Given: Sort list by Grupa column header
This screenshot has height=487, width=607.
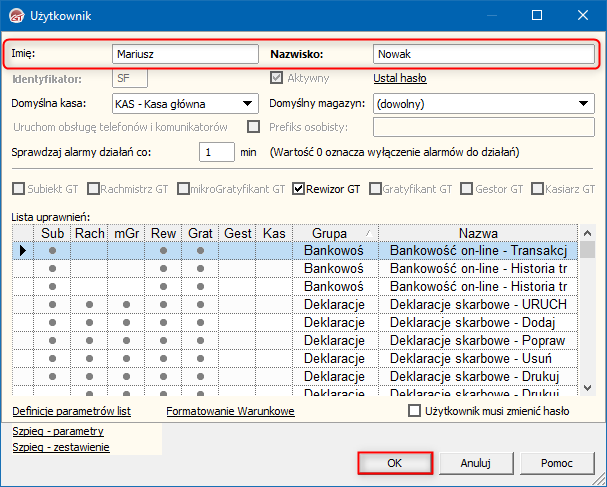Looking at the screenshot, I should click(329, 232).
